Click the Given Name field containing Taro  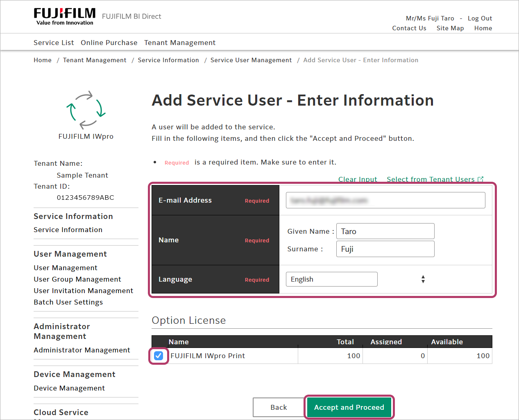pos(385,231)
